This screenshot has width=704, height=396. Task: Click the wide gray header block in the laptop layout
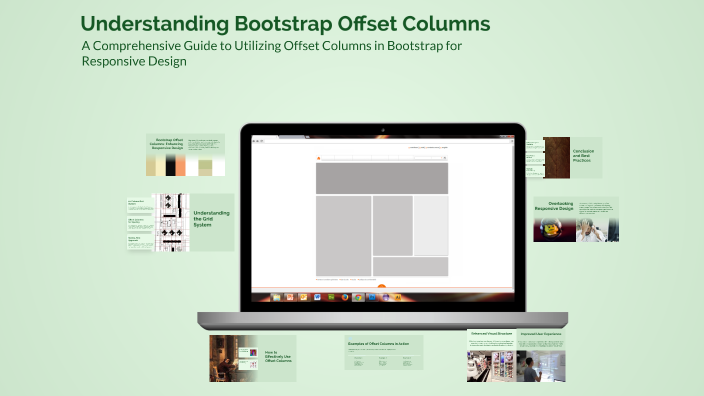(382, 178)
